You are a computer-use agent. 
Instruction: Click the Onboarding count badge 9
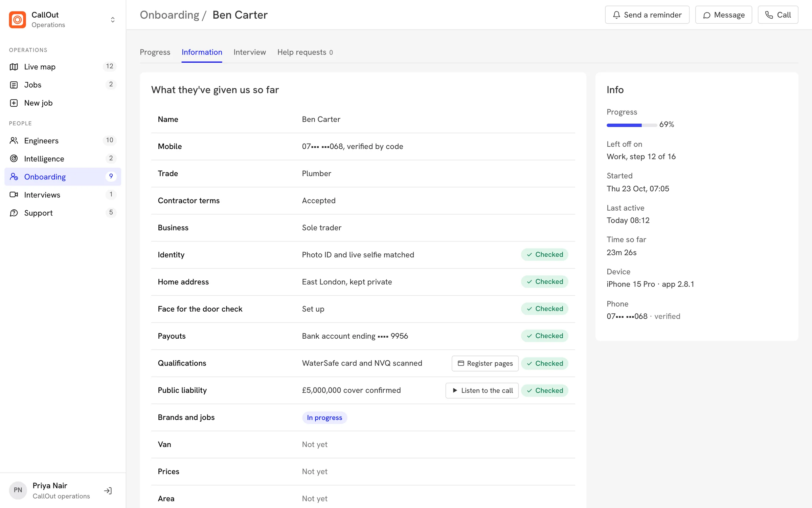(x=111, y=176)
